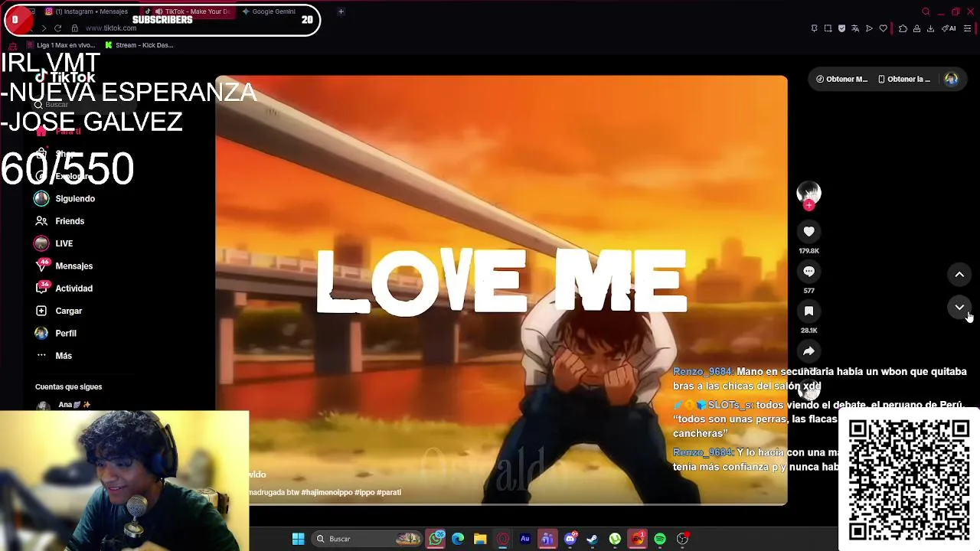Open Steam from the taskbar
980x551 pixels.
592,539
